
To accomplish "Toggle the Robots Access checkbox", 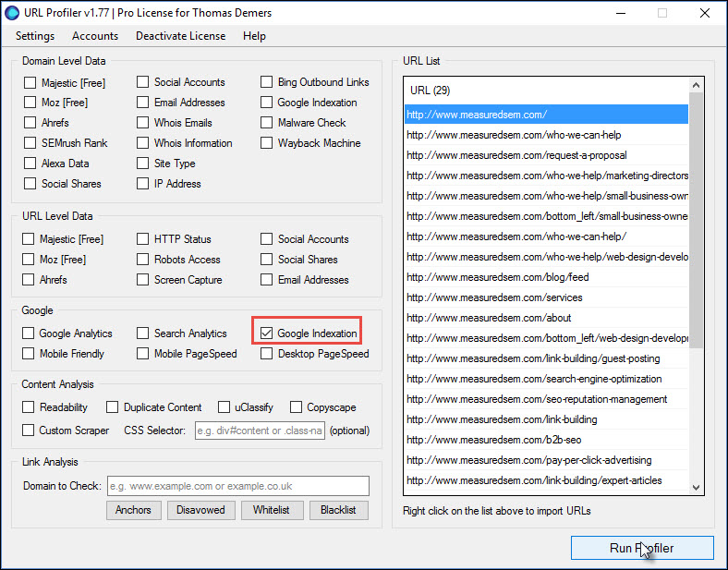I will [x=142, y=260].
